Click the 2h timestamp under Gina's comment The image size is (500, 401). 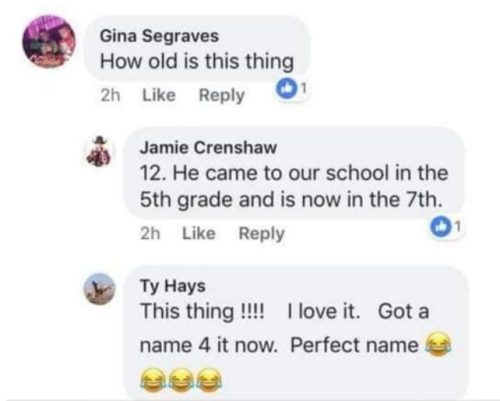pos(110,95)
